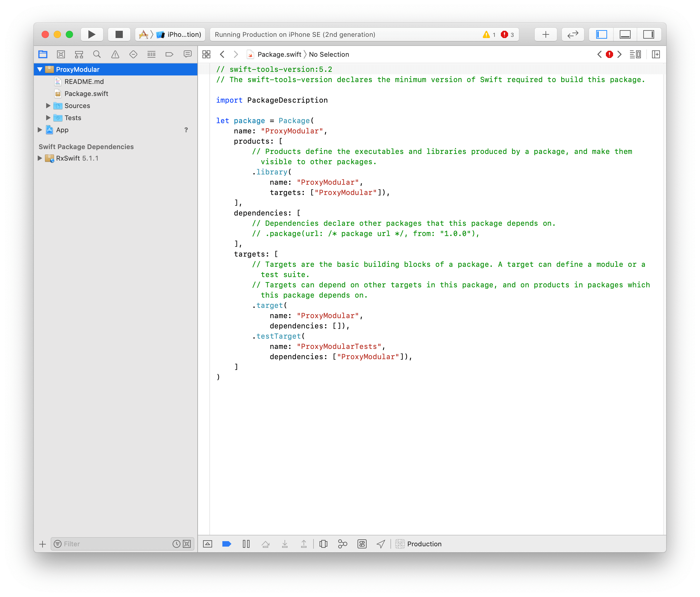700x597 pixels.
Task: Open the Breakpoint navigator
Action: point(169,54)
